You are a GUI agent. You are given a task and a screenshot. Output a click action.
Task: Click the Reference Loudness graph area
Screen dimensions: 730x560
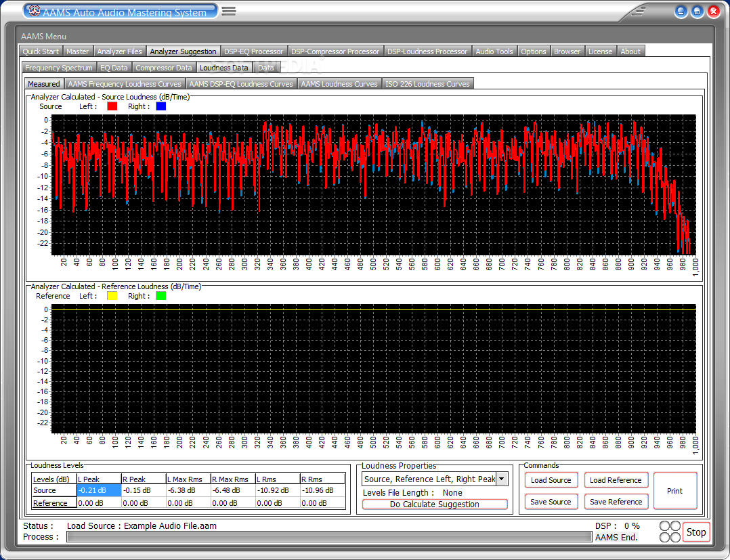click(373, 368)
